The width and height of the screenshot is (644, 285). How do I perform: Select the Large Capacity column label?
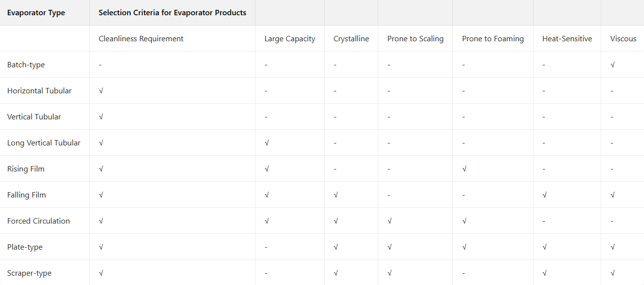click(290, 39)
